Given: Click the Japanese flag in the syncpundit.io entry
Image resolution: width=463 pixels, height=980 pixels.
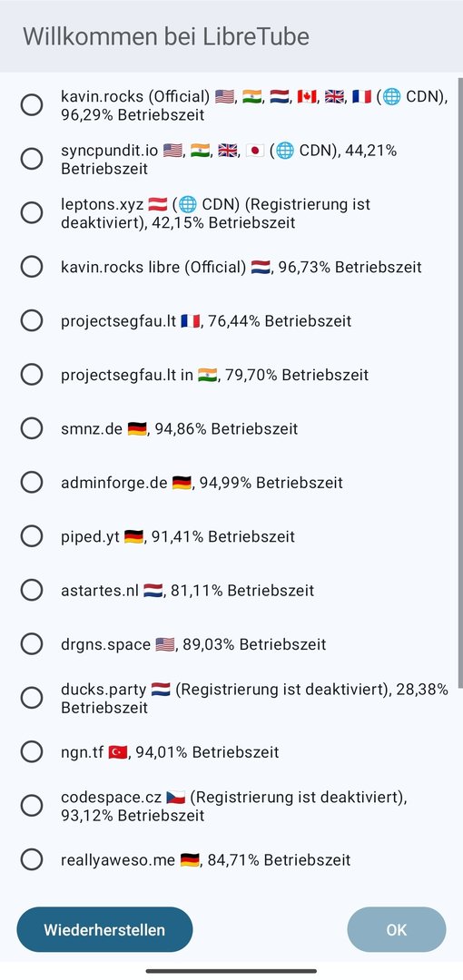Looking at the screenshot, I should click(x=254, y=151).
